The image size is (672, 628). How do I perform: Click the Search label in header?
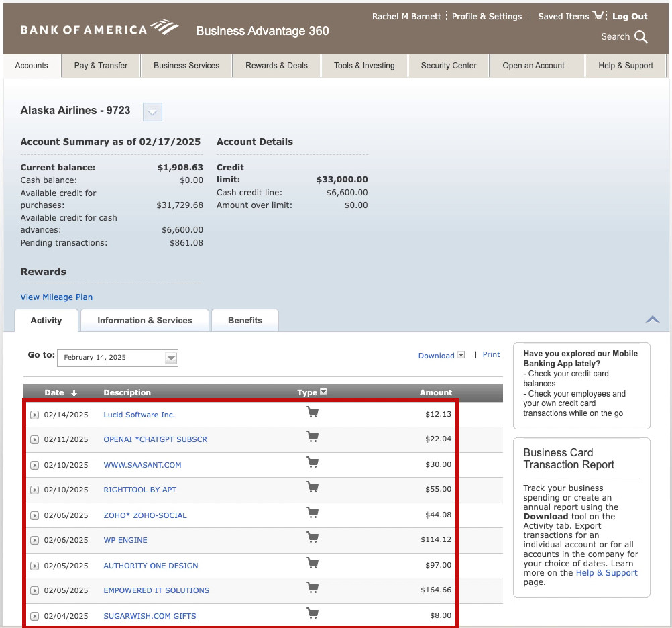pos(615,36)
